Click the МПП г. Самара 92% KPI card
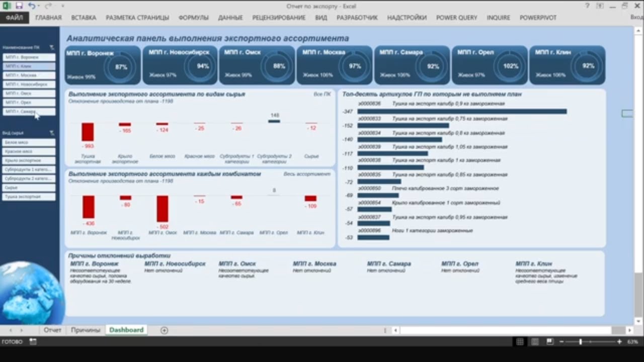This screenshot has width=644, height=362. point(412,65)
